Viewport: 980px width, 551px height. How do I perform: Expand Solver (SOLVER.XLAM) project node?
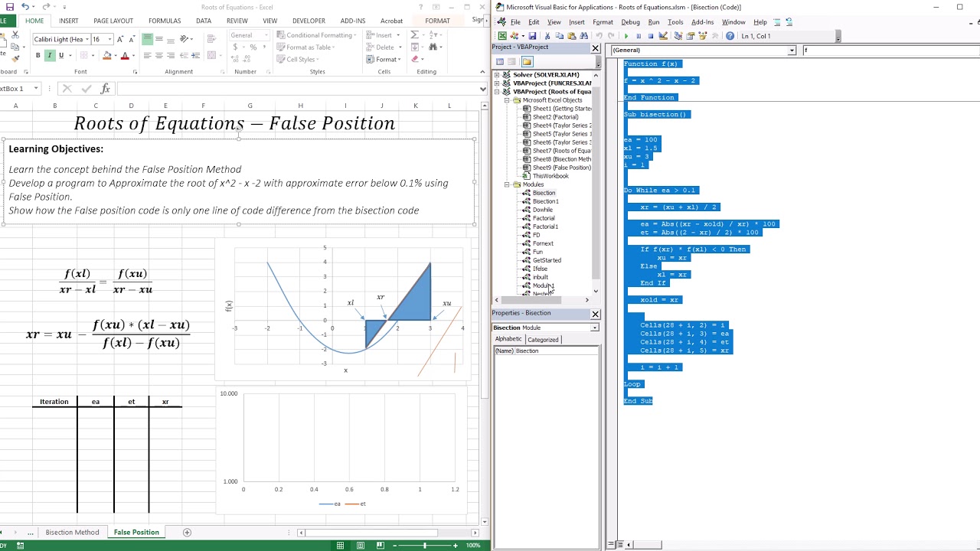497,75
